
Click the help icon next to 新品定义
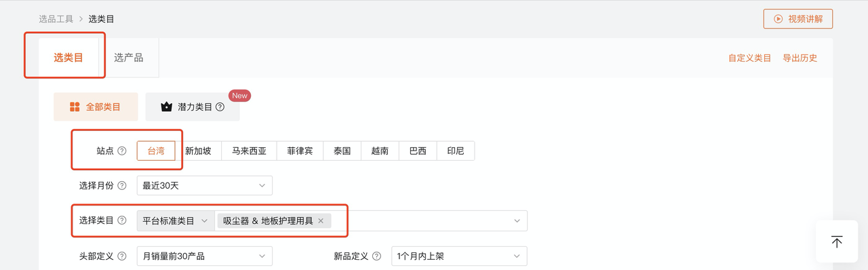(x=377, y=256)
